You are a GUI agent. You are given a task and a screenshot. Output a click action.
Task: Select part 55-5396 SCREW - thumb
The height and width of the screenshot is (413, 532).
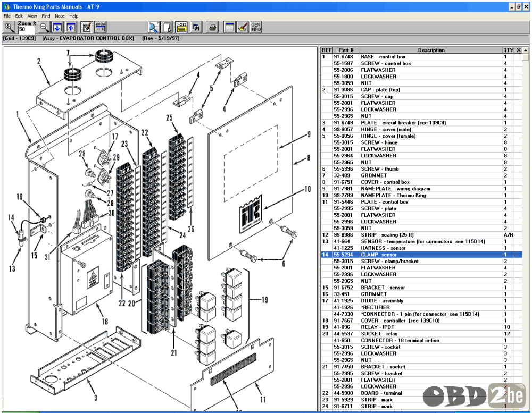[421, 169]
